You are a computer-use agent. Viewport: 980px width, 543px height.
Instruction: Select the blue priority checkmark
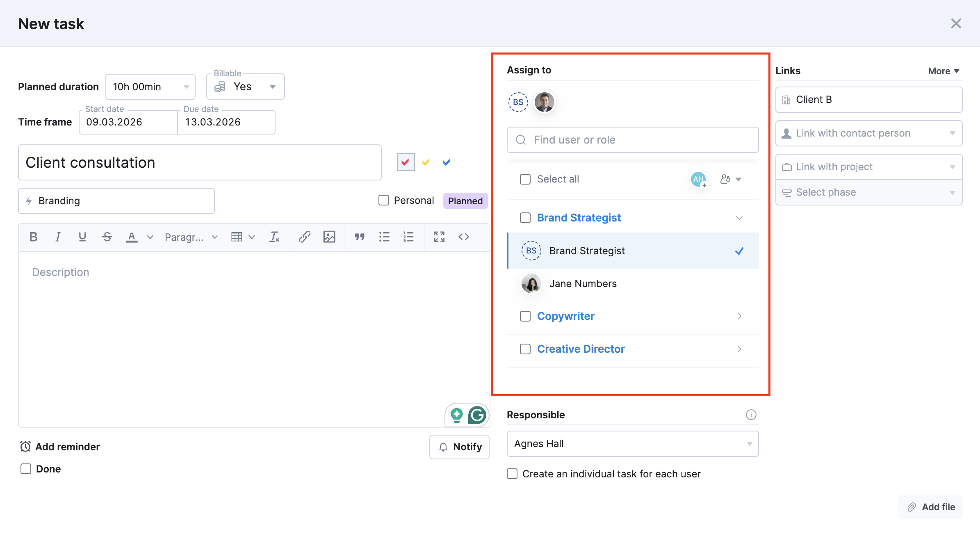tap(447, 162)
